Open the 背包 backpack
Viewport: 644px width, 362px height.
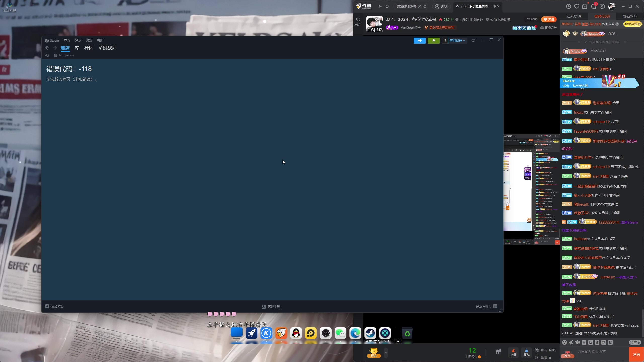[526, 353]
